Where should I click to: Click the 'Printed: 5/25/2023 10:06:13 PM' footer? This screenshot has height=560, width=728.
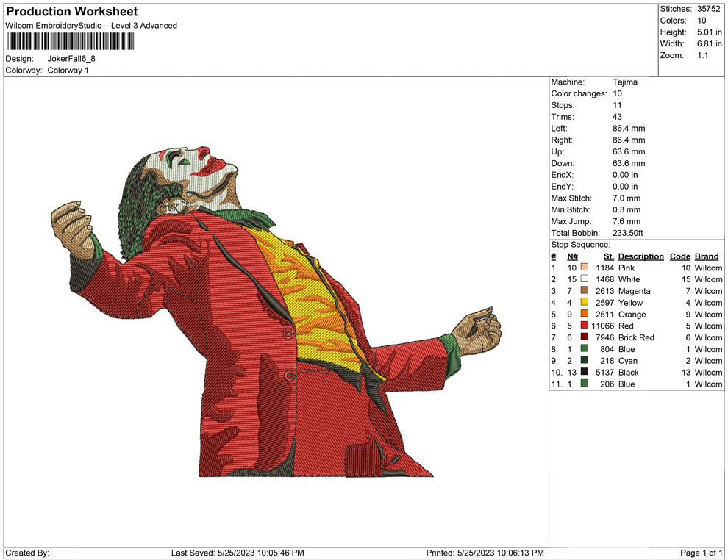pyautogui.click(x=485, y=553)
